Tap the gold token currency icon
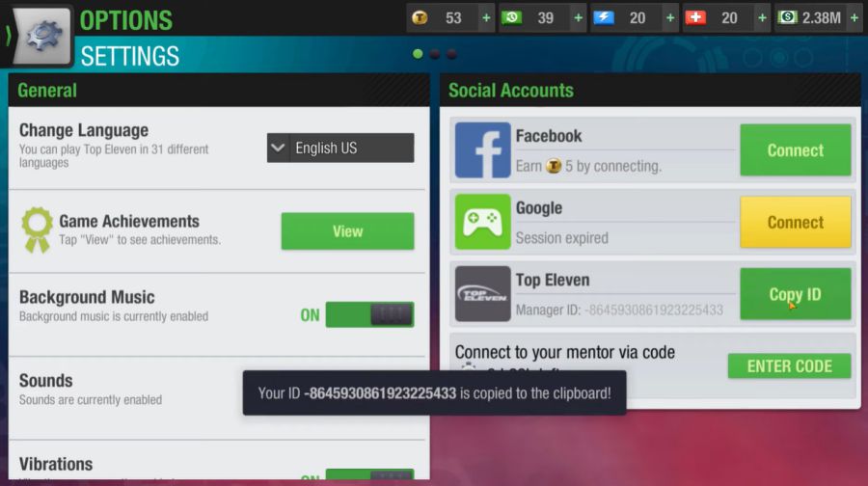Screen dimensions: 868x486 (420, 18)
